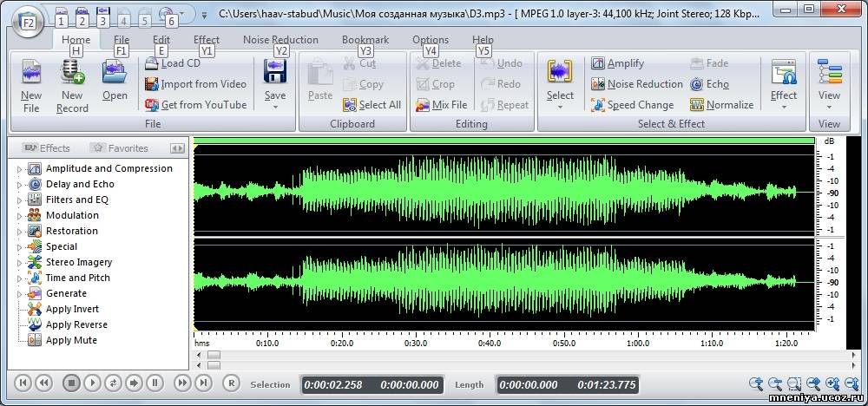Click the Select waveform icon
Viewport: 868px width, 406px height.
pos(560,72)
